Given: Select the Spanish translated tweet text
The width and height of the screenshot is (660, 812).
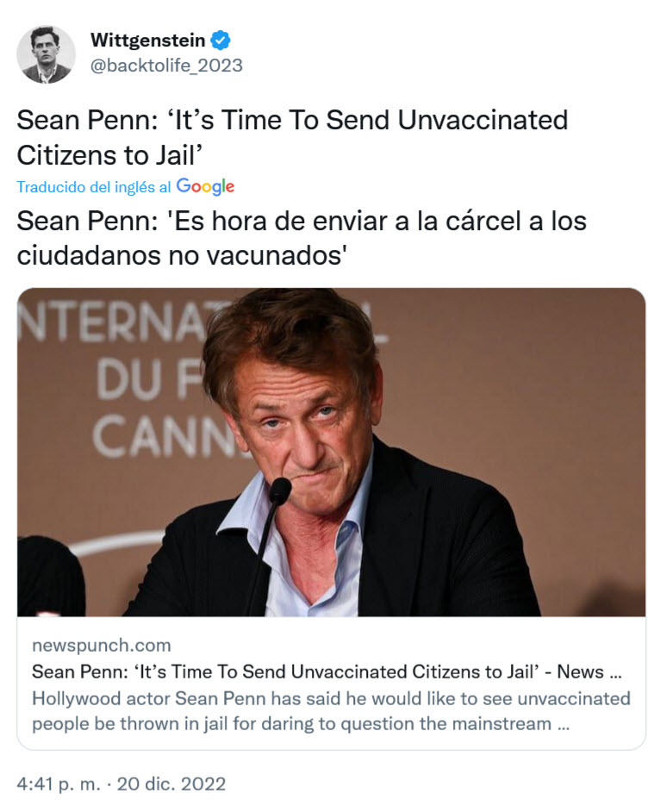Looking at the screenshot, I should pos(302,238).
